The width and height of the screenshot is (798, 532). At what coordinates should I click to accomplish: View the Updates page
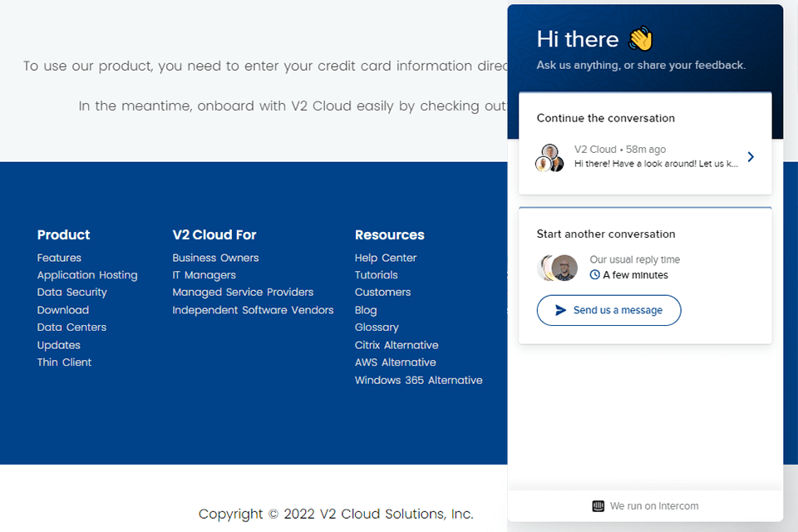pyautogui.click(x=58, y=345)
